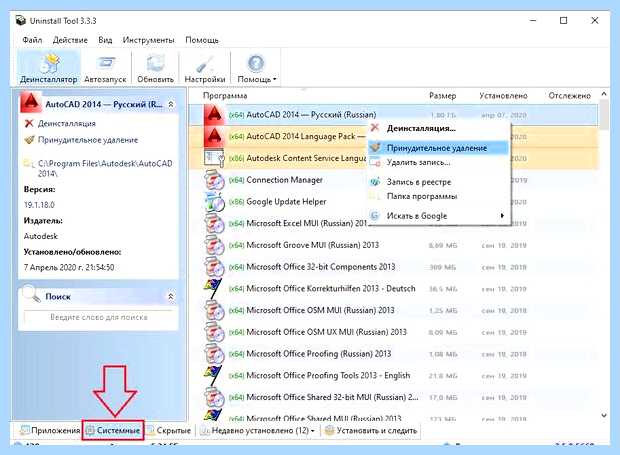Image resolution: width=620 pixels, height=455 pixels.
Task: Expand Искать в Google submenu
Action: (x=438, y=216)
